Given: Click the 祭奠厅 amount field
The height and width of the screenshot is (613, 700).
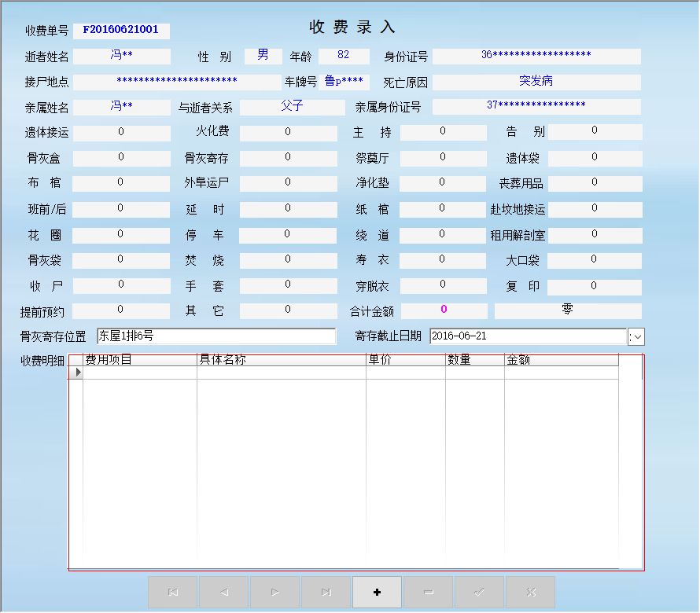Looking at the screenshot, I should tap(444, 158).
